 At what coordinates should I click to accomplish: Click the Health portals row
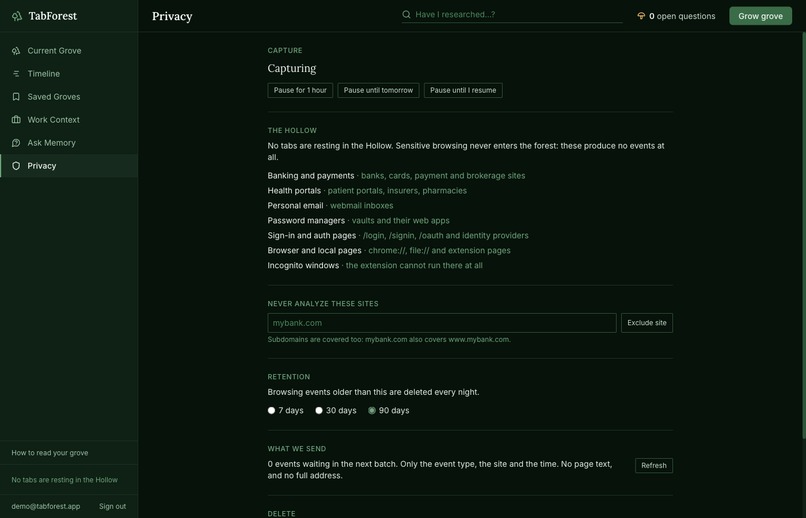367,191
